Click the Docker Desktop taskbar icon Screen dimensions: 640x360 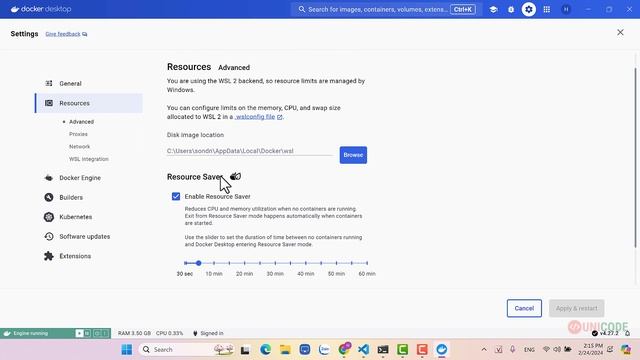[442, 349]
